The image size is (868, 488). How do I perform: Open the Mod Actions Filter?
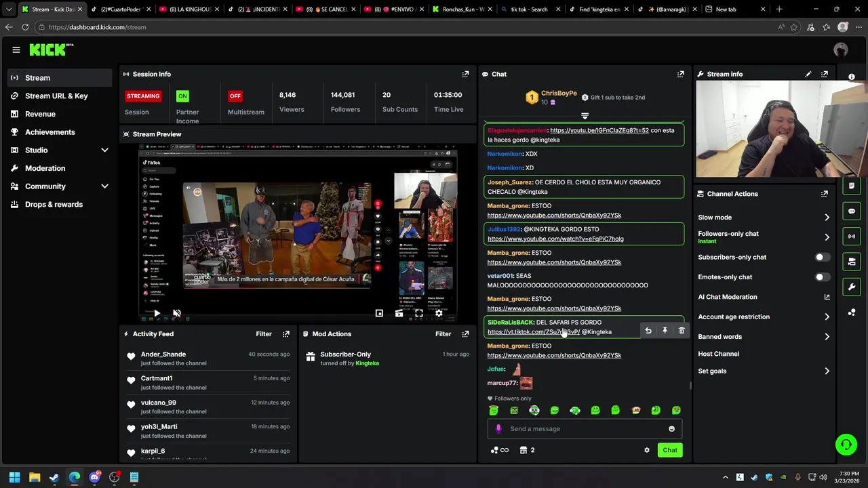443,333
